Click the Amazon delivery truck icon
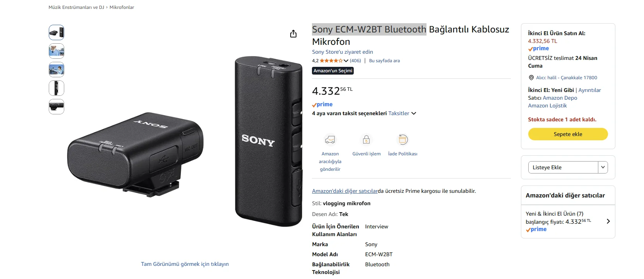Image resolution: width=644 pixels, height=279 pixels. (x=330, y=139)
